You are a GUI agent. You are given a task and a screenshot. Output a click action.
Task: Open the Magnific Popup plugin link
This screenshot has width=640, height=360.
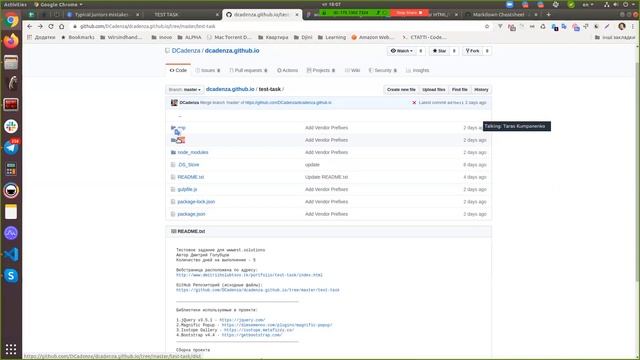point(277,325)
